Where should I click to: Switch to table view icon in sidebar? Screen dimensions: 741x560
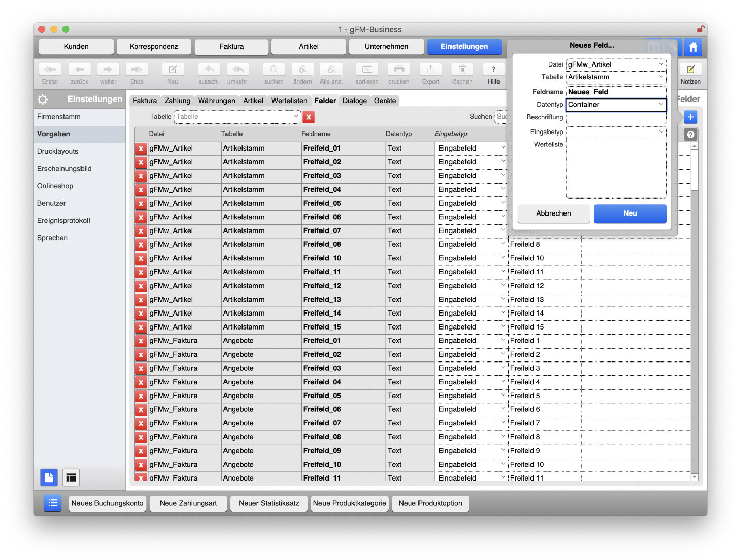point(71,477)
